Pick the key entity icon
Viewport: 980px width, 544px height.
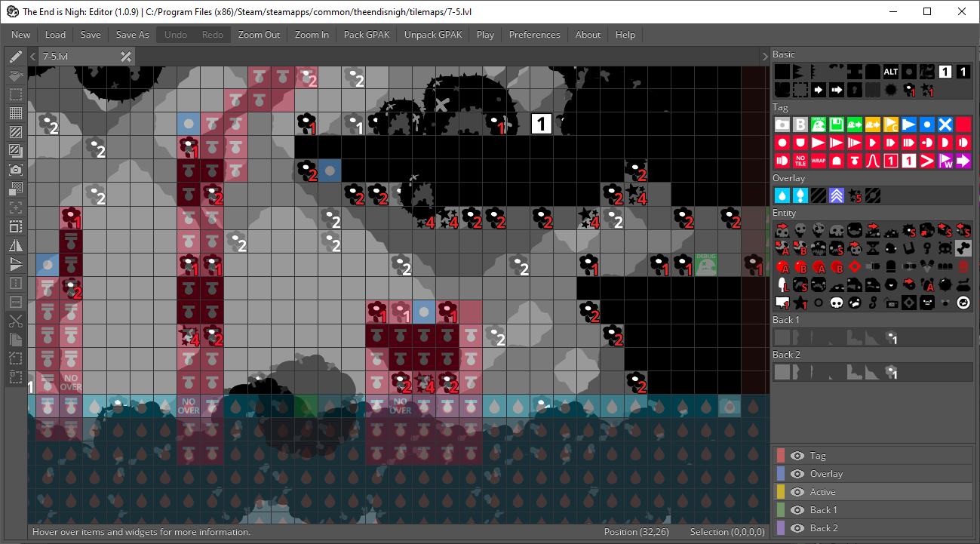(927, 248)
